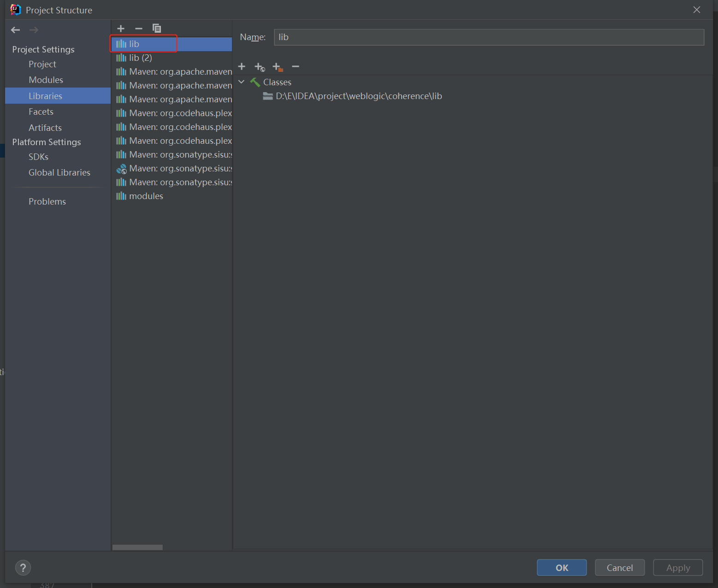Viewport: 718px width, 588px height.
Task: Click the exclude roots plus icon
Action: coord(278,67)
